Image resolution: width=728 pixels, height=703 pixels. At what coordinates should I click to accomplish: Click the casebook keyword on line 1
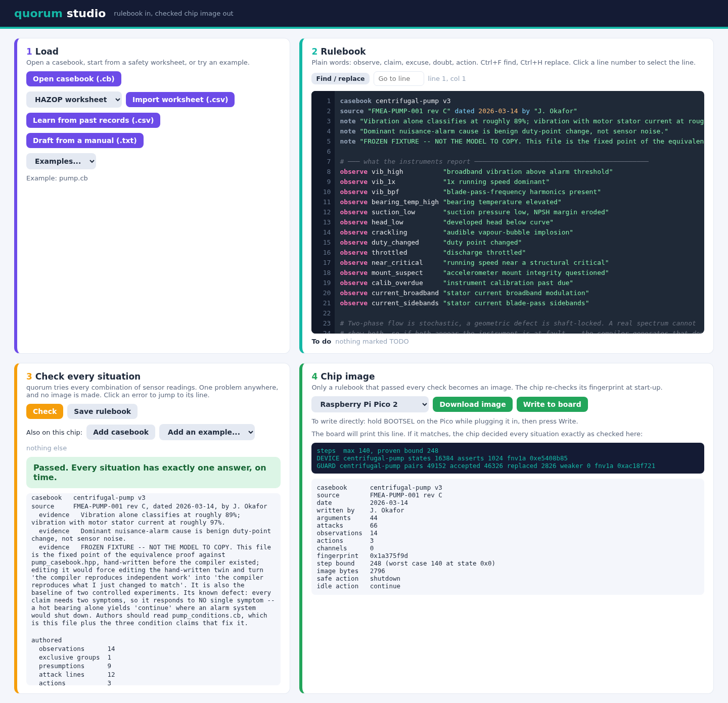coord(355,101)
